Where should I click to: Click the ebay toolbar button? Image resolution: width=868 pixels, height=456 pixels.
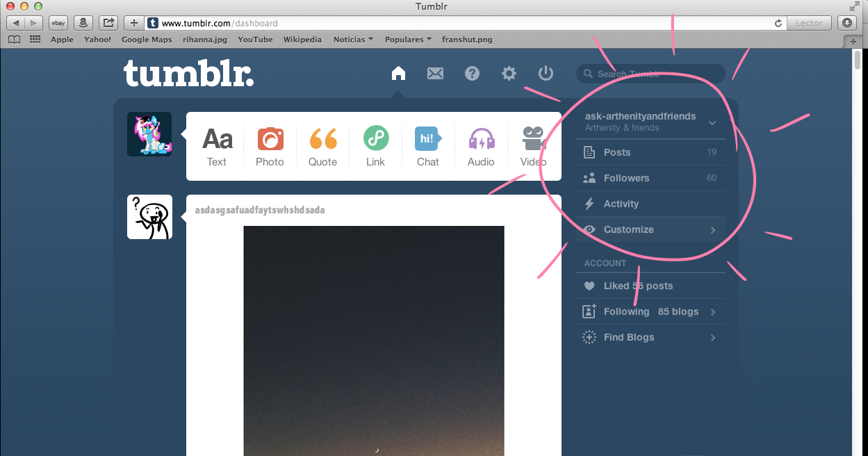(x=58, y=23)
